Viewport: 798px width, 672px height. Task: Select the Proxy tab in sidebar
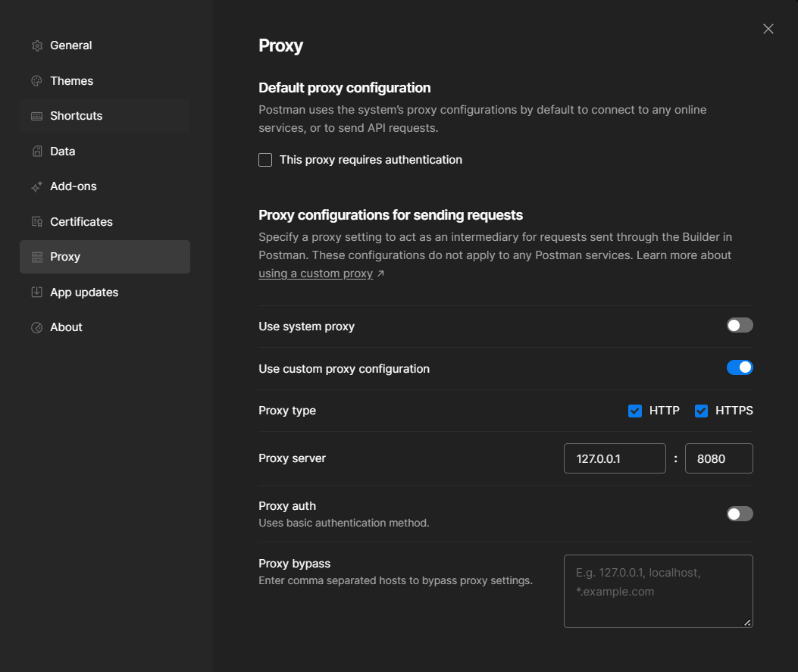click(x=105, y=257)
